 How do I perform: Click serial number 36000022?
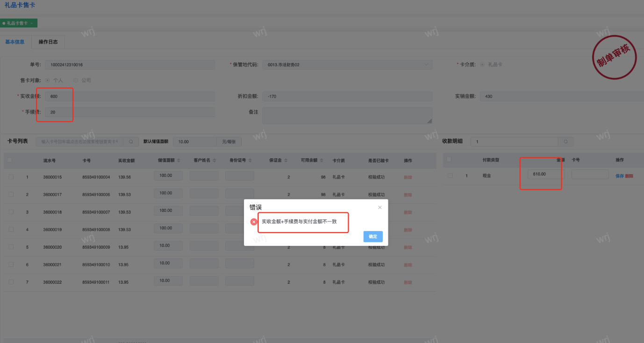(x=53, y=282)
